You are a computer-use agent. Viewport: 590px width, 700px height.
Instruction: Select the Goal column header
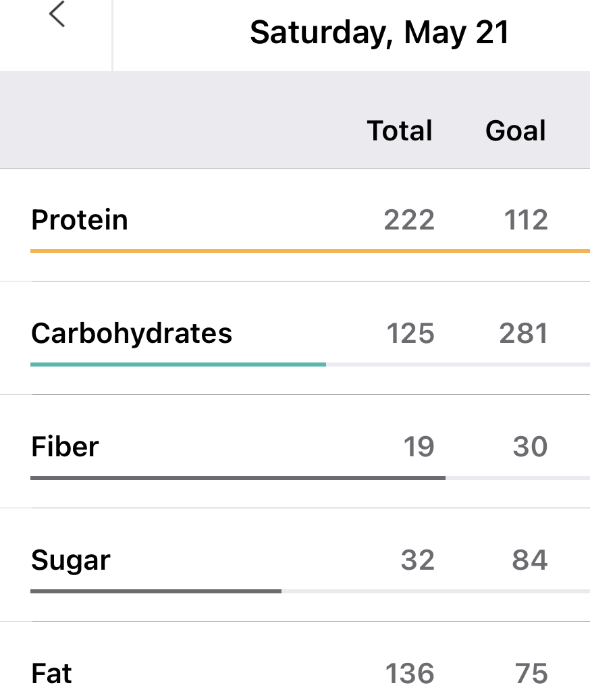(x=516, y=130)
